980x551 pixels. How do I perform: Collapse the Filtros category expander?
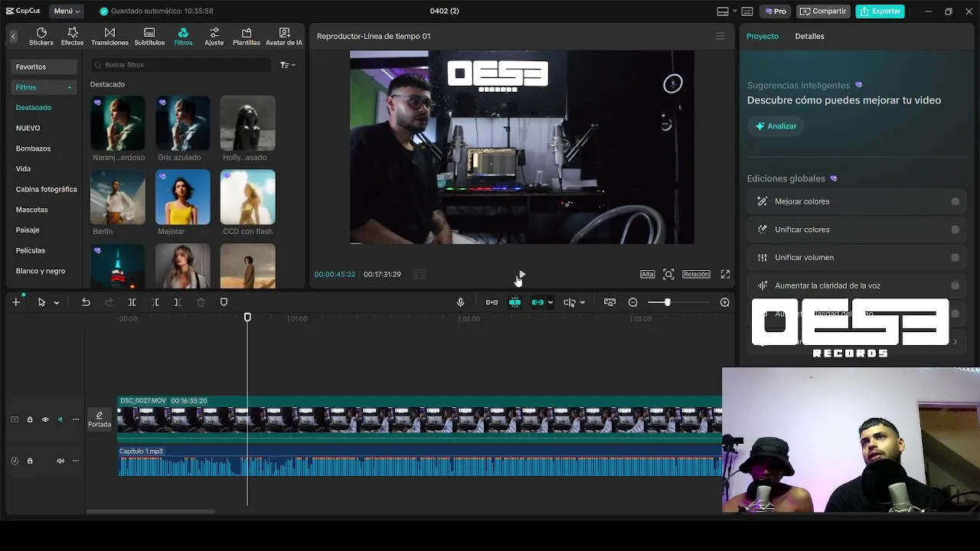(69, 87)
